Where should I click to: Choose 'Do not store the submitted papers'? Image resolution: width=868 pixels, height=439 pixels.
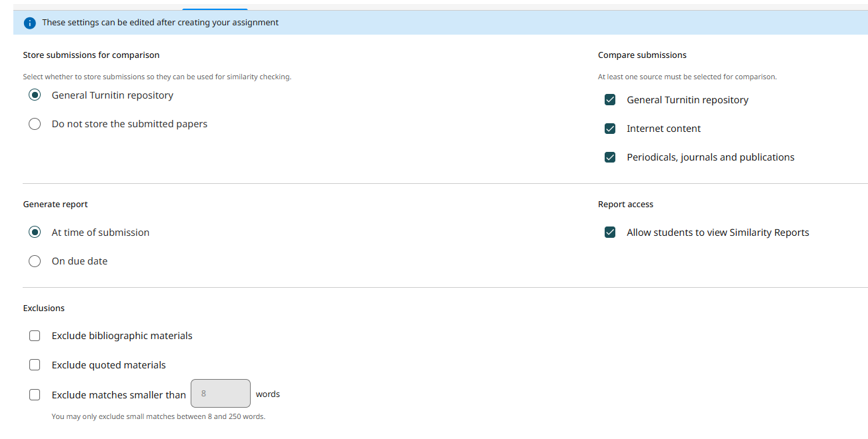(x=35, y=124)
